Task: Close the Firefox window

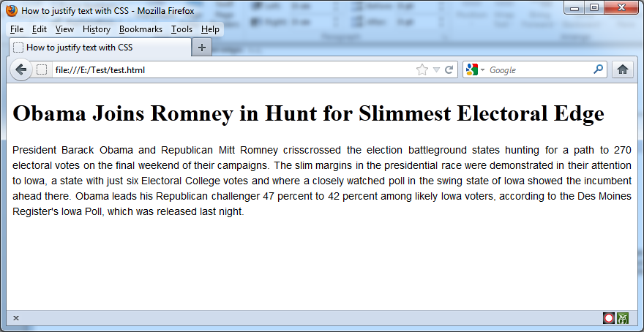Action: [x=622, y=8]
